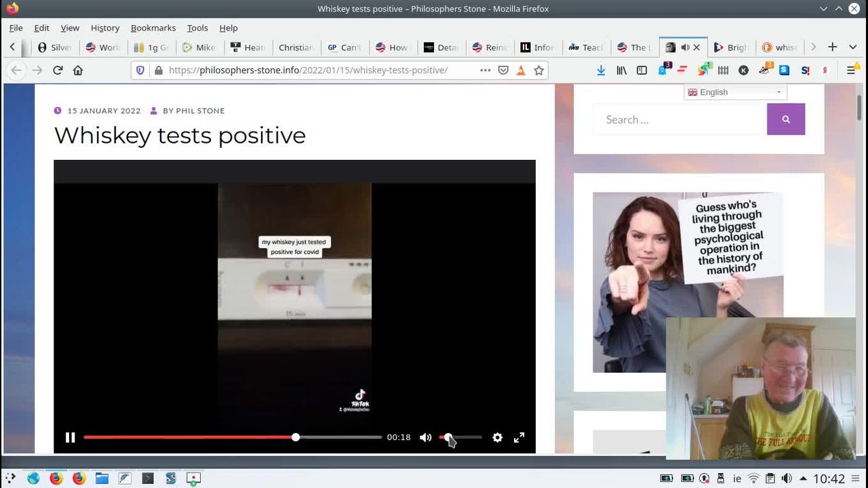Pause the whiskey video

click(x=70, y=438)
